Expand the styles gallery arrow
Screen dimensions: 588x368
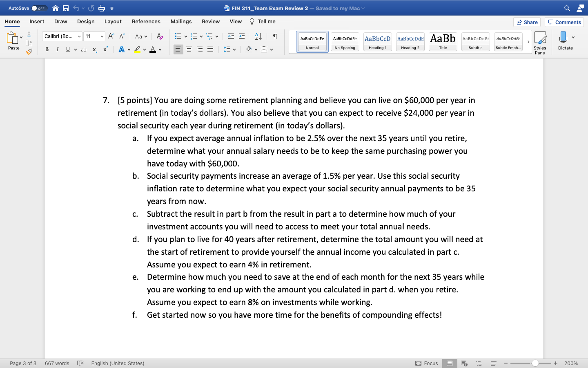[x=528, y=42]
